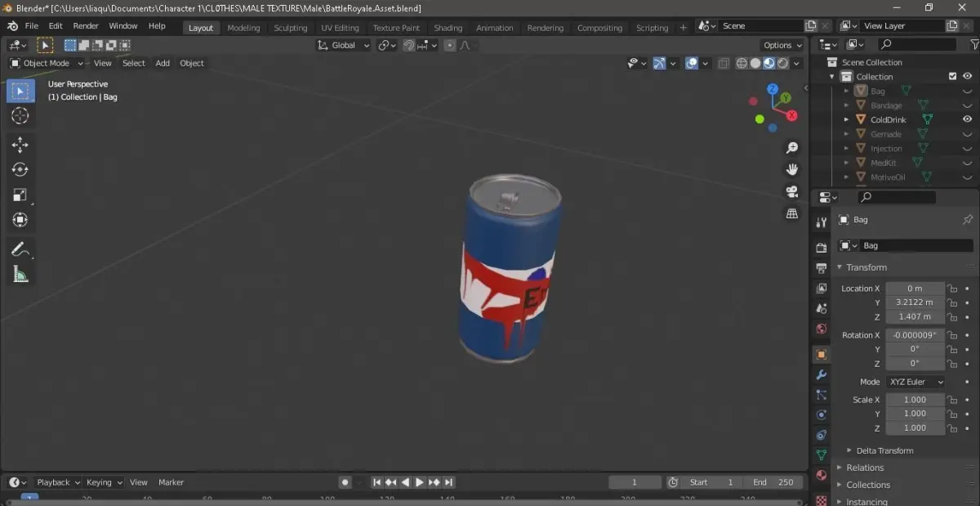Image resolution: width=980 pixels, height=506 pixels.
Task: Switch to the Sculpting workspace tab
Action: (291, 28)
